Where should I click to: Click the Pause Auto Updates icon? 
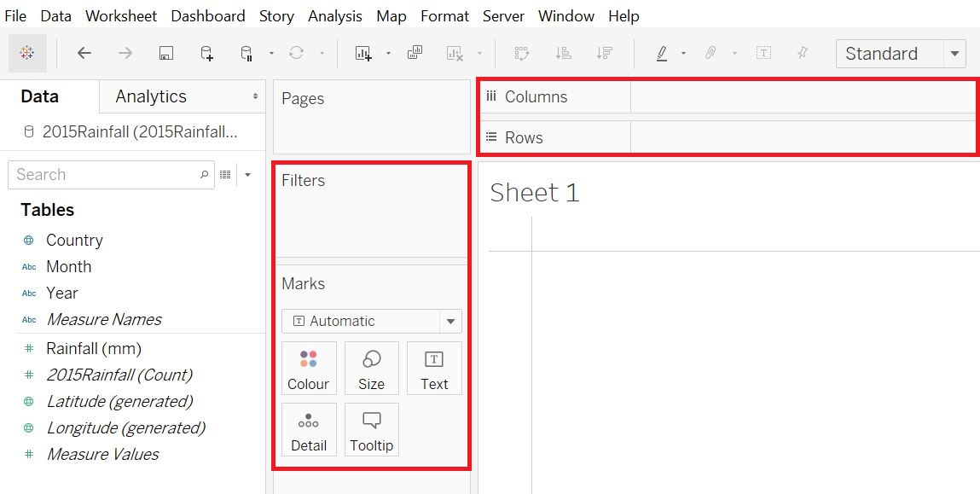(x=246, y=53)
